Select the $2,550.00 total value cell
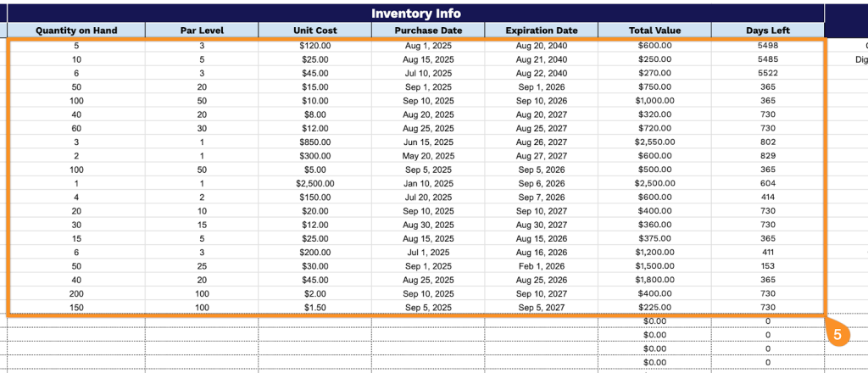Screen dimensions: 868x373 click(654, 142)
